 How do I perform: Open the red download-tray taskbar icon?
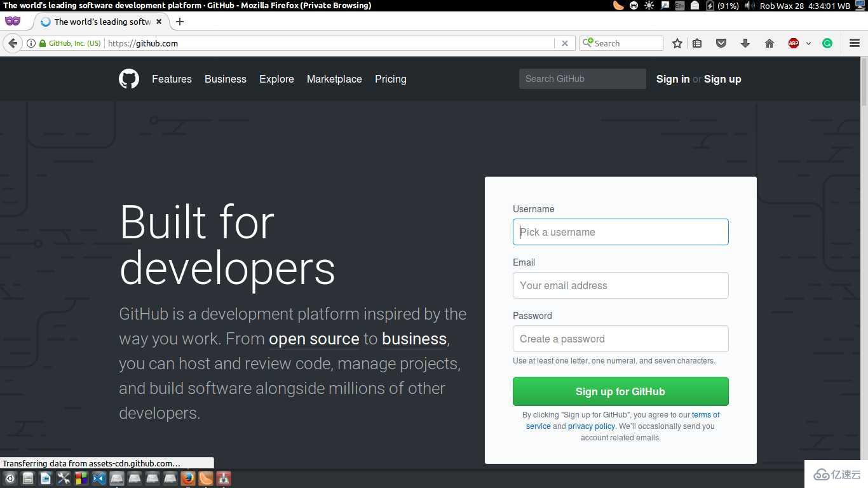pos(223,478)
